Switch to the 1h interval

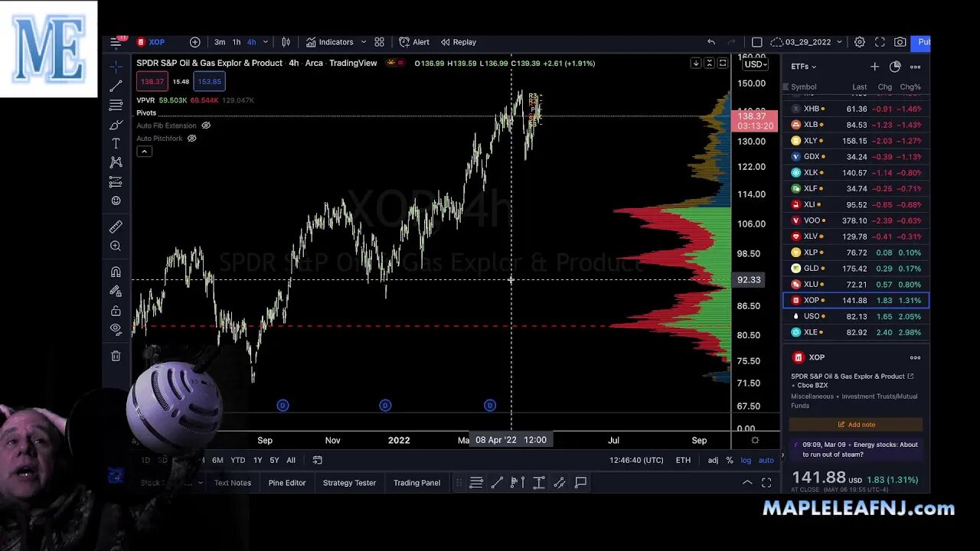237,42
